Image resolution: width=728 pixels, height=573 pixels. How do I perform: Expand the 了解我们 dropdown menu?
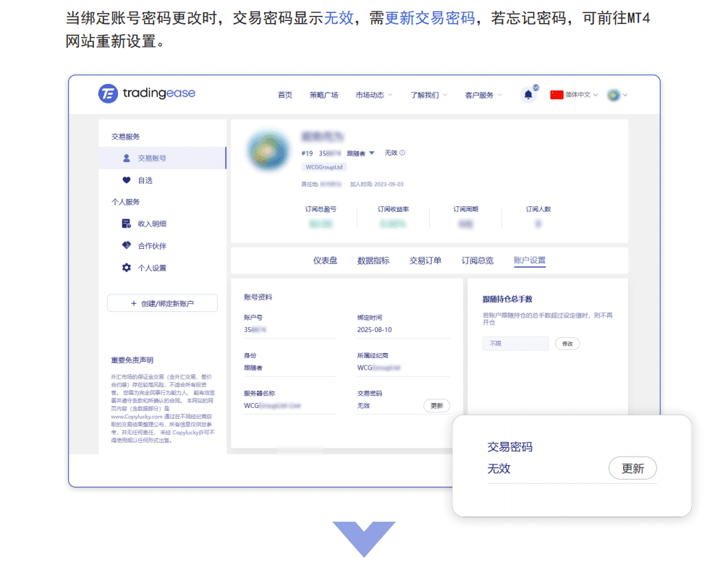click(x=428, y=95)
